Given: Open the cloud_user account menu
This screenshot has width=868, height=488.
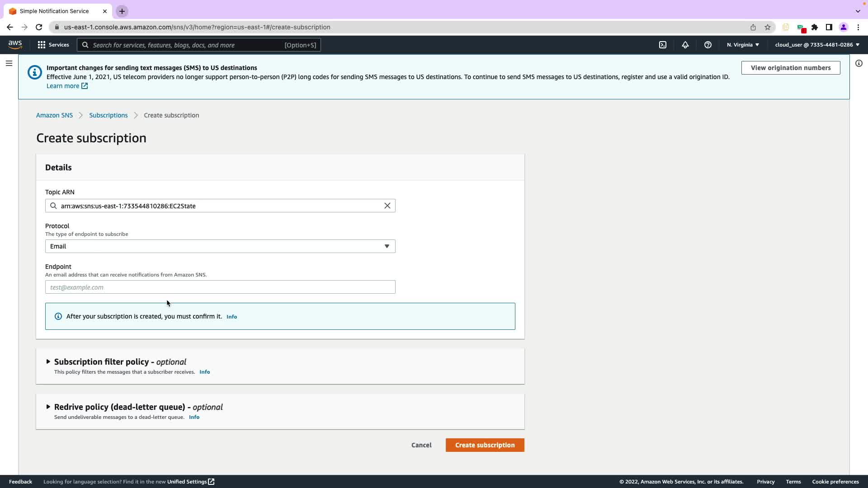Looking at the screenshot, I should (817, 45).
